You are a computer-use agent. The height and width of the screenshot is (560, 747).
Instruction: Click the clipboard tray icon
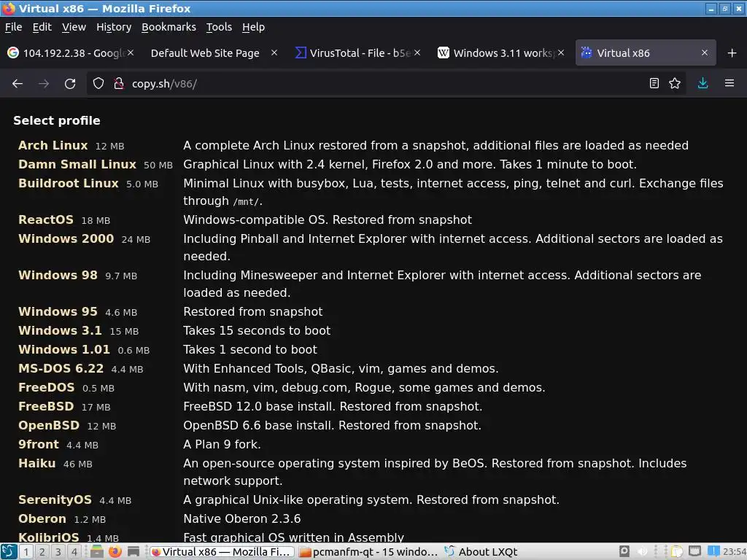pos(677,551)
